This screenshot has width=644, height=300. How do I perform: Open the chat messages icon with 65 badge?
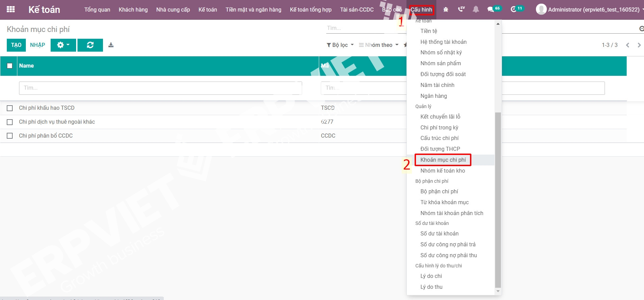click(491, 10)
